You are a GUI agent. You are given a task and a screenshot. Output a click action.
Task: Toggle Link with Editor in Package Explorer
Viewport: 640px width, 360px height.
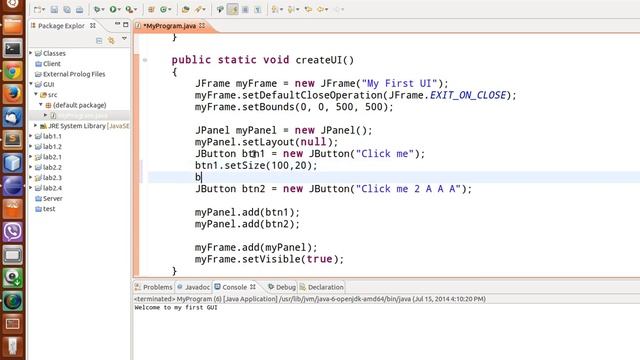pyautogui.click(x=111, y=40)
